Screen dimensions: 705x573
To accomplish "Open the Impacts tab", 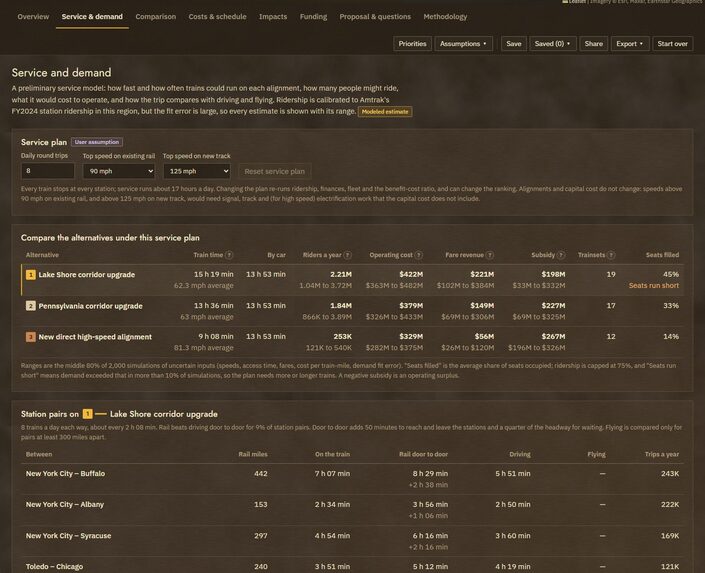I will (x=273, y=17).
